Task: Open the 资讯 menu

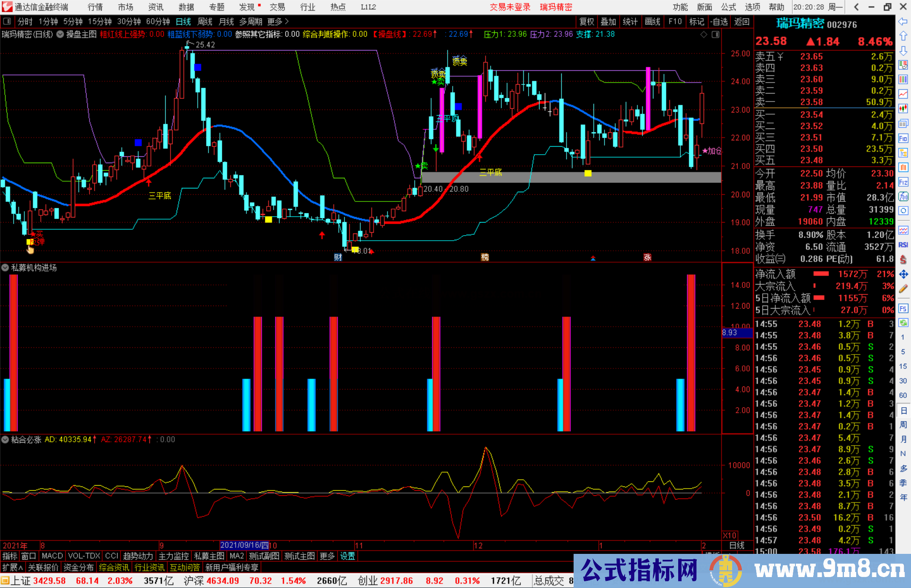Action: tap(156, 7)
